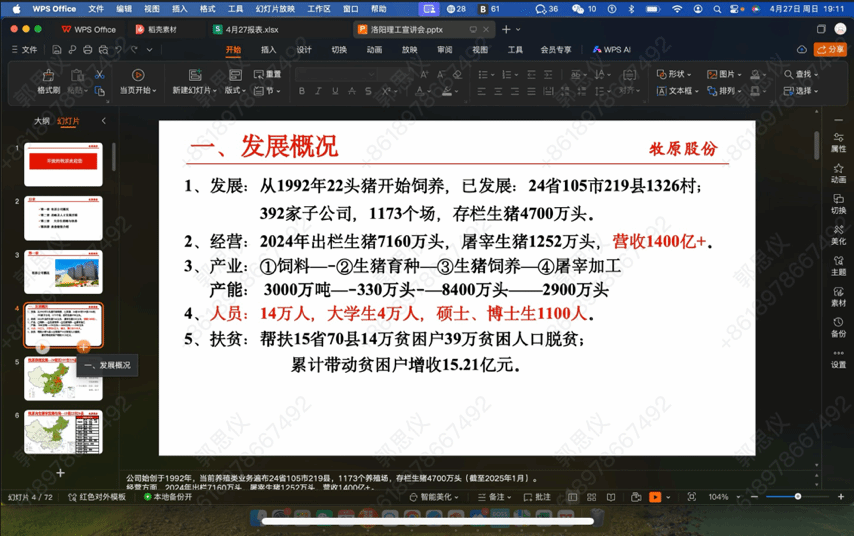This screenshot has height=536, width=854.
Task: Select the Format Painter (格式刷) tool
Action: [x=48, y=82]
